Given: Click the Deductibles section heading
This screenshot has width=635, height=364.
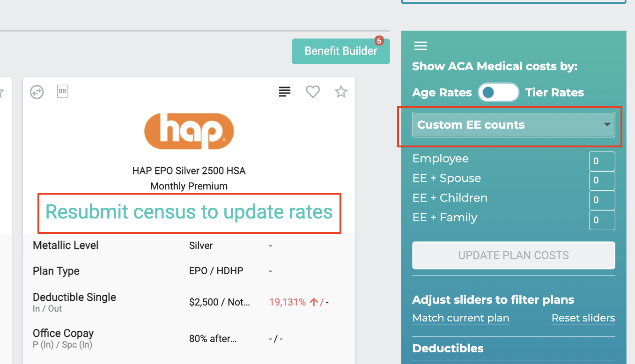Looking at the screenshot, I should 448,349.
